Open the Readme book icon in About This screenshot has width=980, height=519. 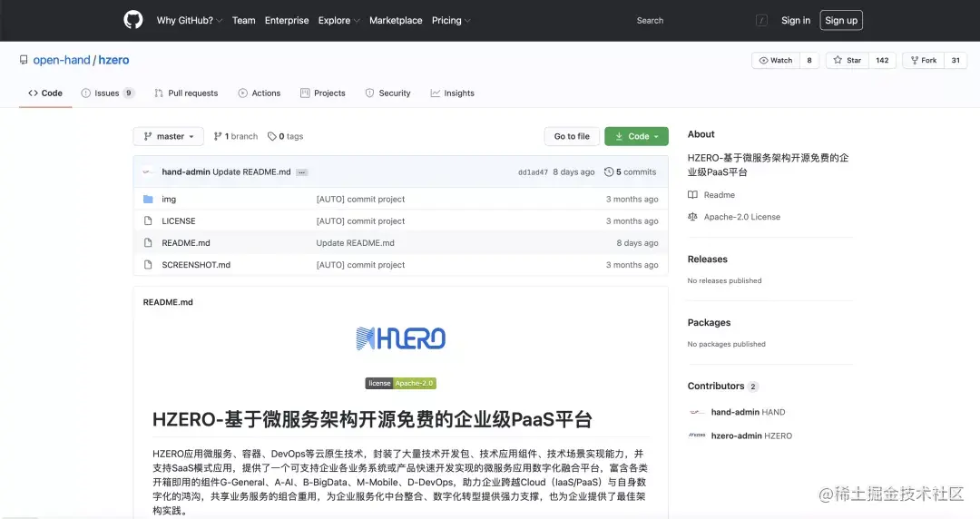tap(692, 195)
